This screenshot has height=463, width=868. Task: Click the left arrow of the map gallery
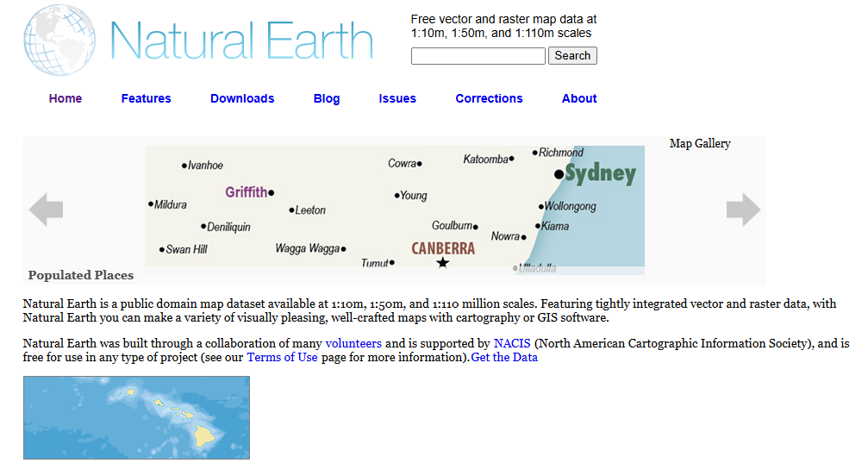click(46, 210)
